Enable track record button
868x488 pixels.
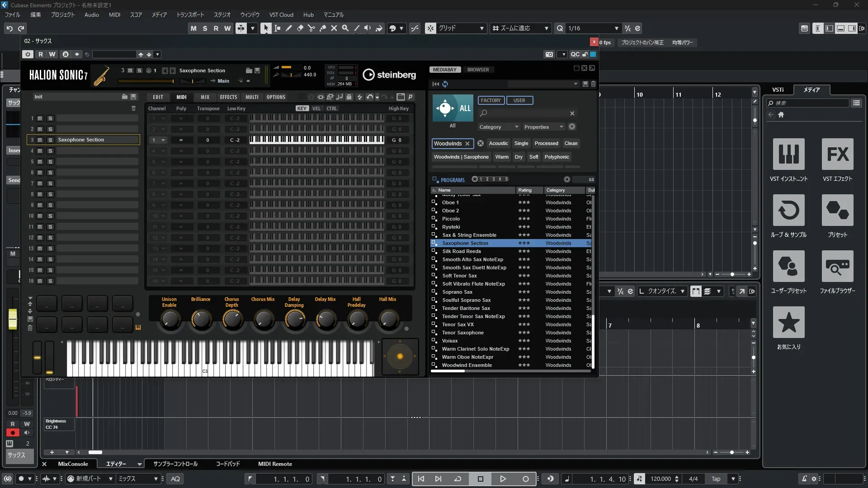point(13,433)
